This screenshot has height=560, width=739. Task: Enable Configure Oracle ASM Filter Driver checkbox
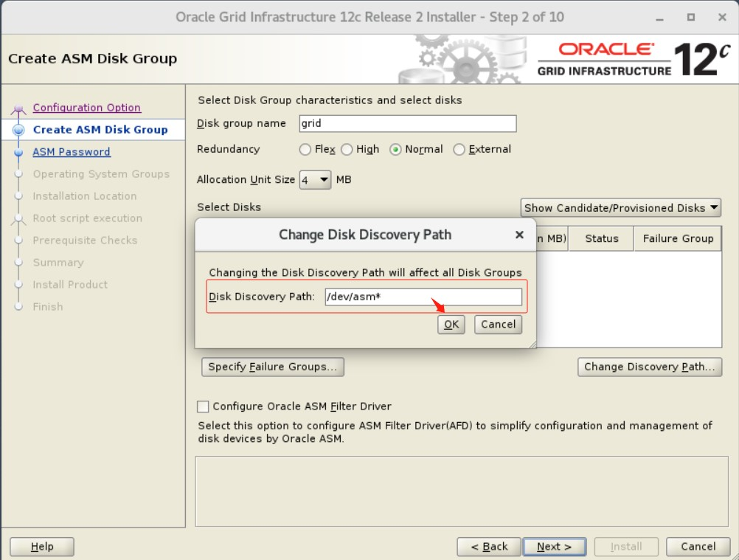click(x=203, y=407)
